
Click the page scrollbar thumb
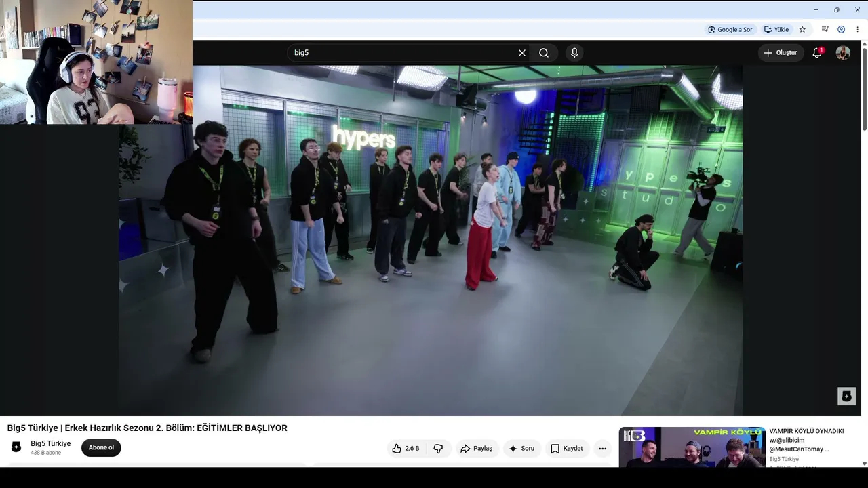pos(865,89)
